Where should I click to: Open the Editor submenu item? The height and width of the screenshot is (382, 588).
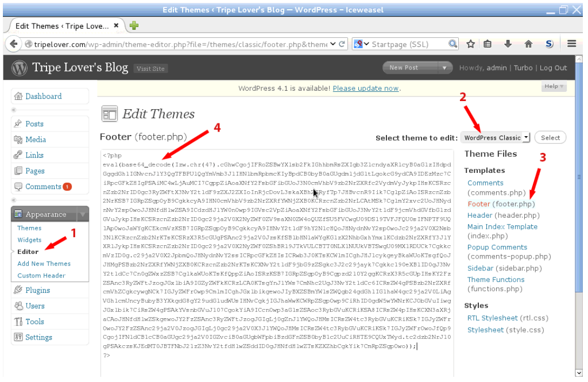(28, 252)
